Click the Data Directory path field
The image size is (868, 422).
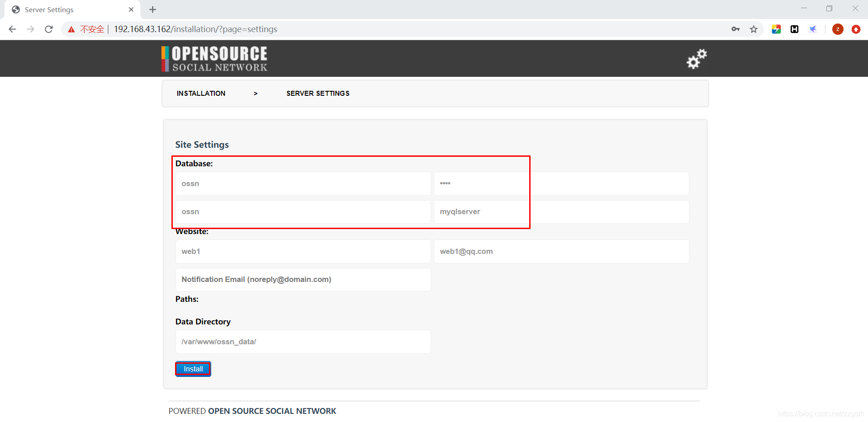[303, 342]
